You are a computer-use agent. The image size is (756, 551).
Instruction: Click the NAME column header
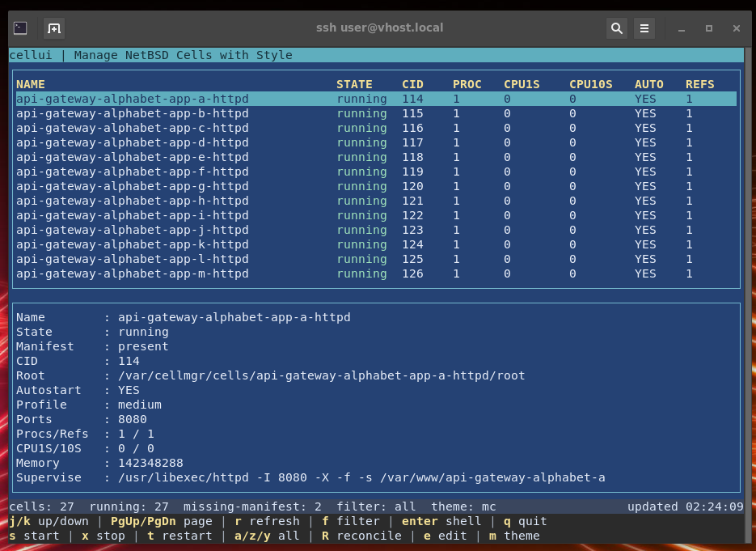point(31,84)
